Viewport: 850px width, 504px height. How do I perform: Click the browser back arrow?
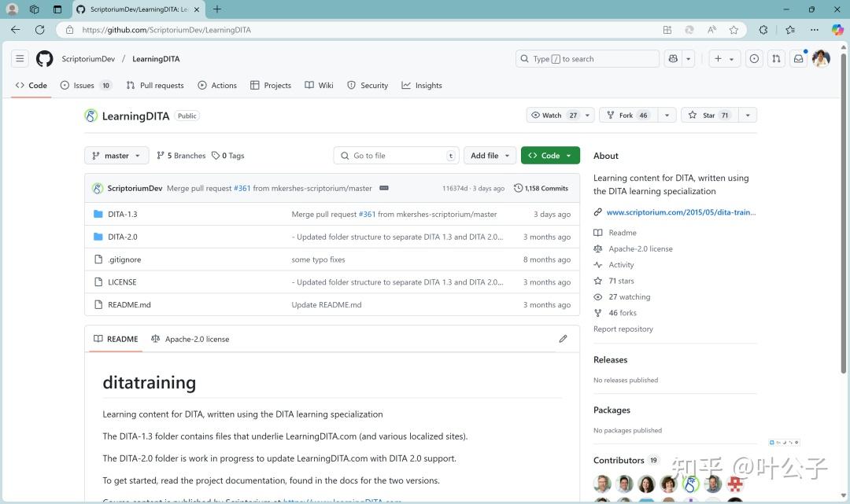[15, 30]
